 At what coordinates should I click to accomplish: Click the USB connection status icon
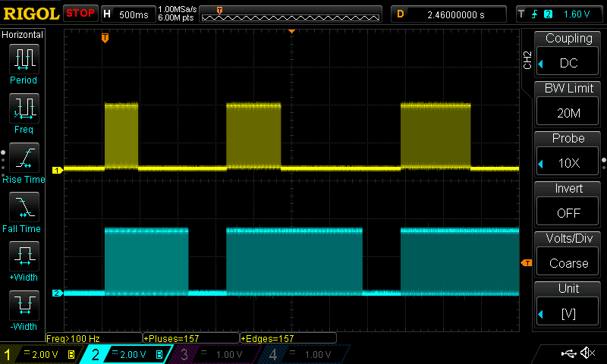568,353
